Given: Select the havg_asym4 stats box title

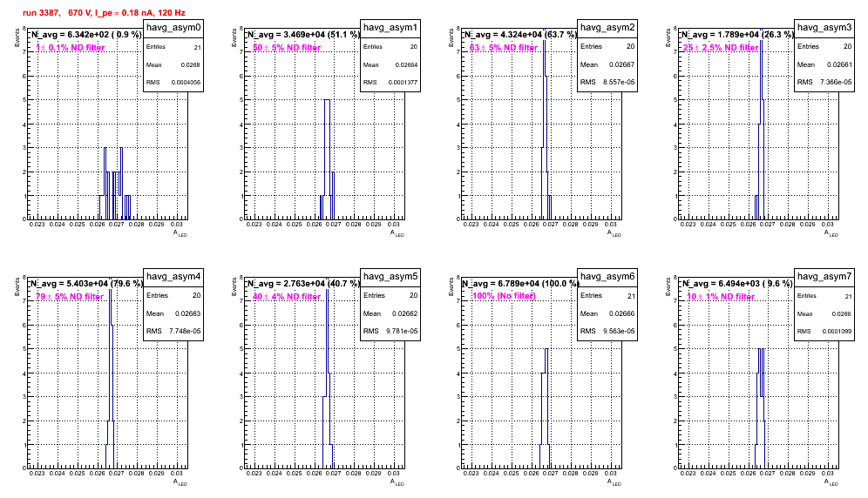Looking at the screenshot, I should (173, 277).
